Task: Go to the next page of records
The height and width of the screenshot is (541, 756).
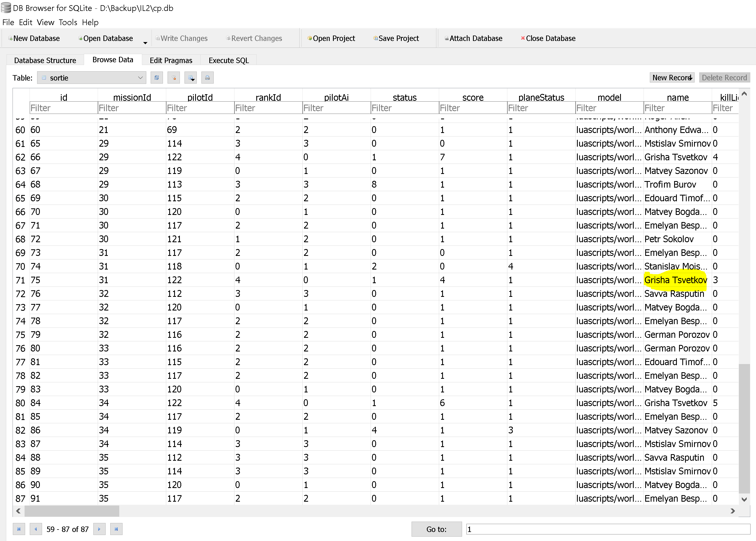Action: tap(99, 529)
